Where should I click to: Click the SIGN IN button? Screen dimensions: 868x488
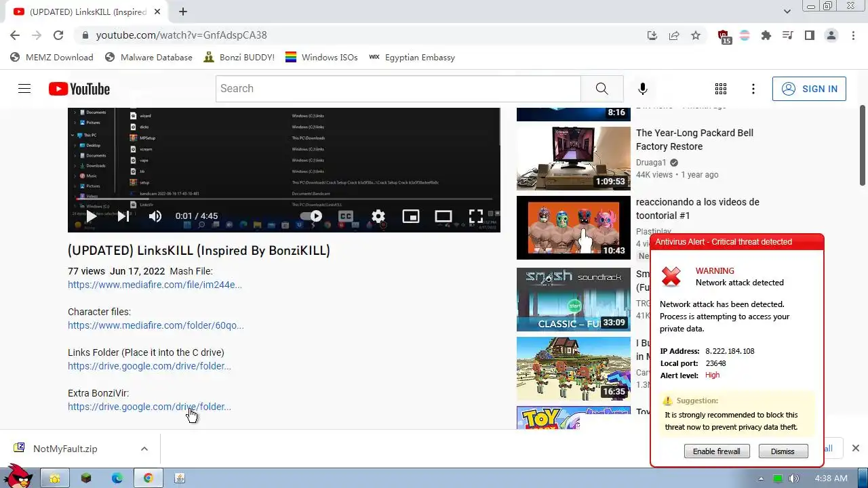[x=809, y=89]
